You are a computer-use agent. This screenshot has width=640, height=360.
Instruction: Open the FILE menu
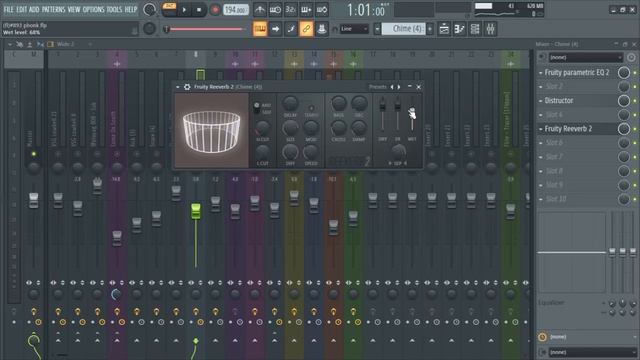tap(8, 9)
